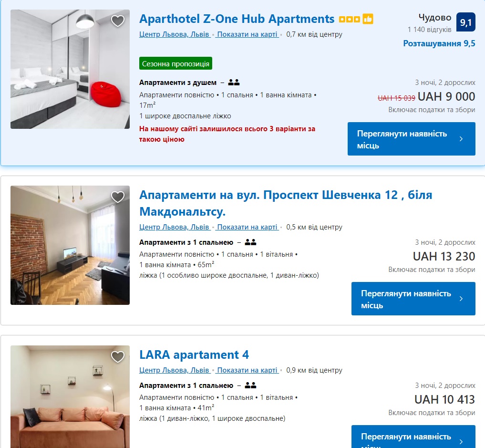Image resolution: width=485 pixels, height=448 pixels.
Task: Favorite LARA apartament 4 with heart icon
Action: click(117, 356)
